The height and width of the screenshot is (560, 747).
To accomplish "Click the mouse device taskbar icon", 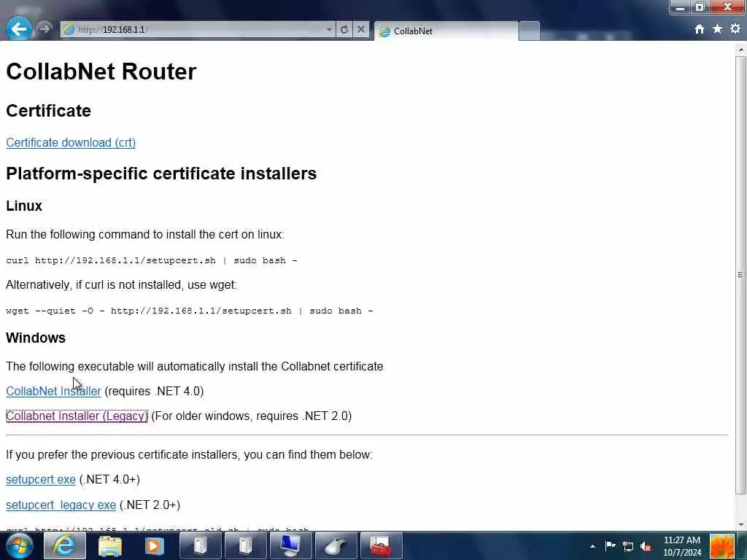I will pos(336,545).
